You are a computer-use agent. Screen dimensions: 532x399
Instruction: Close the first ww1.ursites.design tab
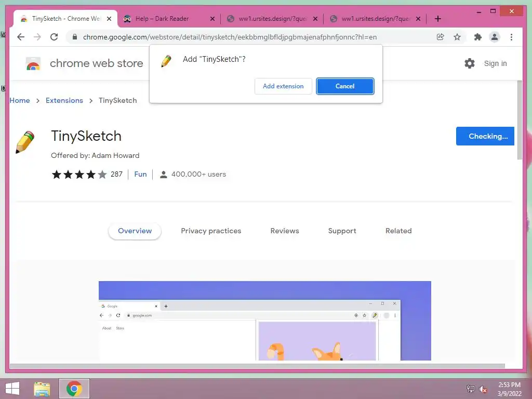pos(315,19)
